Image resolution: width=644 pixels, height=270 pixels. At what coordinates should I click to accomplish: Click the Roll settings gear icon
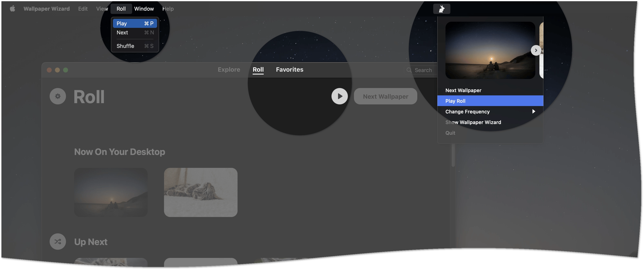(x=58, y=96)
